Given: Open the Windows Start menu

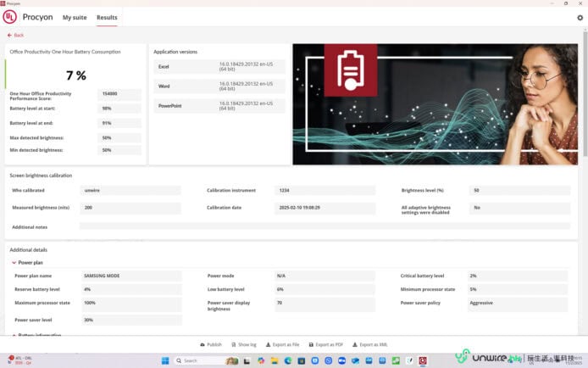Looking at the screenshot, I should click(166, 360).
